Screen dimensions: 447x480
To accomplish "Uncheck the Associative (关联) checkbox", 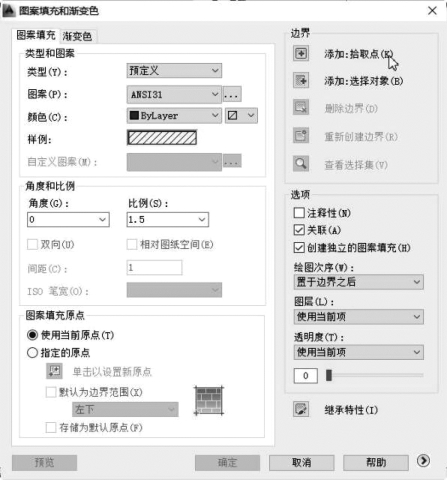I will pos(299,230).
